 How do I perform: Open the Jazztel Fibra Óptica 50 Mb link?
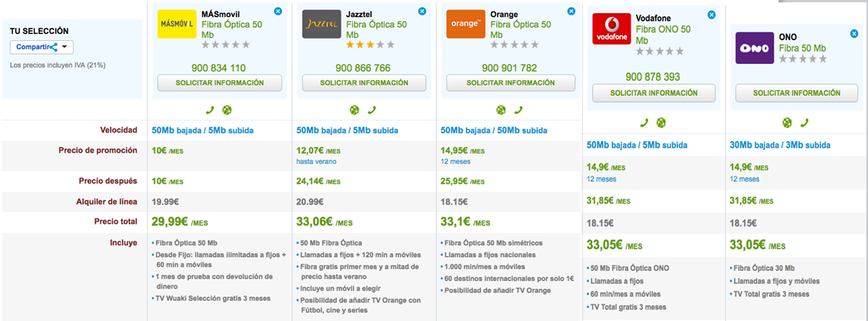click(x=376, y=29)
